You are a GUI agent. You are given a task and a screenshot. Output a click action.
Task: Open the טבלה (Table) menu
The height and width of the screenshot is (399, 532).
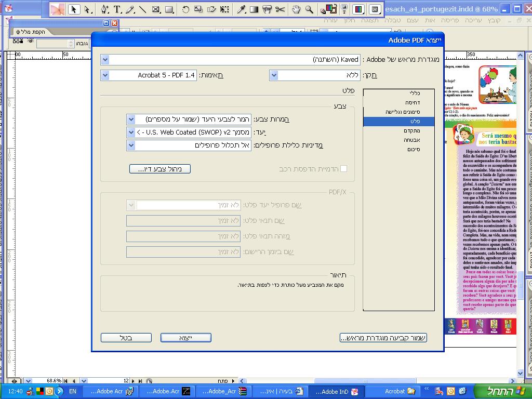392,20
